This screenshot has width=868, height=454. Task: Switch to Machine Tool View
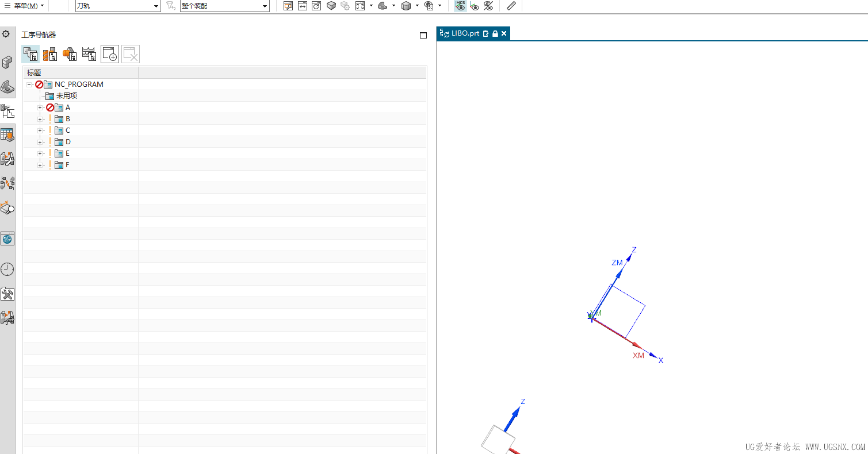pyautogui.click(x=50, y=54)
